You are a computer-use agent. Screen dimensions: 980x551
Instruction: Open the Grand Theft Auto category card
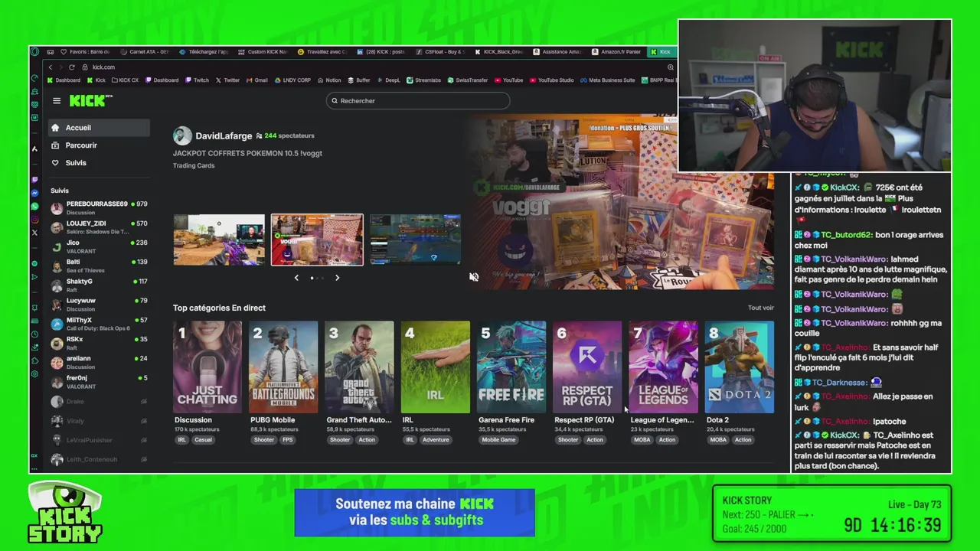click(x=359, y=367)
